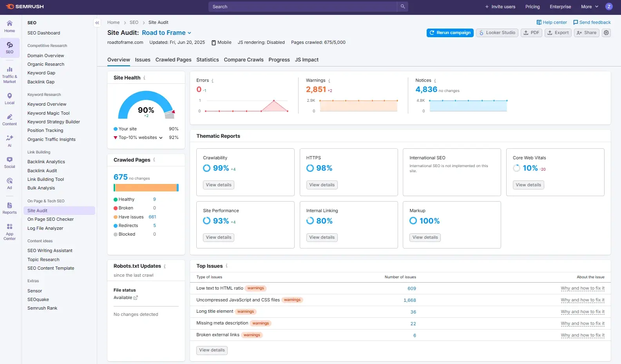The image size is (621, 364).
Task: Open the Top-10% websites dropdown
Action: 161,138
